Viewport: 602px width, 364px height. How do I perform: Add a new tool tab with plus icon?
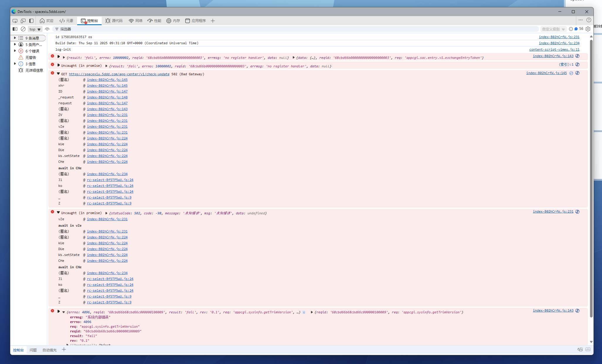click(213, 21)
